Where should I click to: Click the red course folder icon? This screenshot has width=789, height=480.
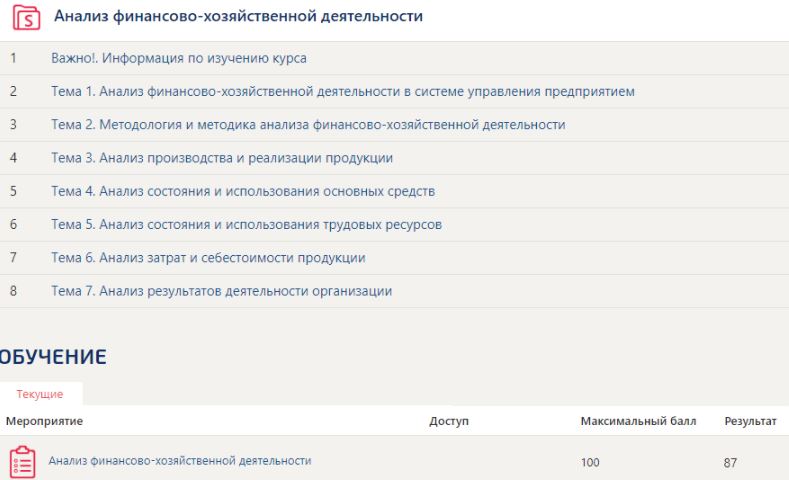[x=26, y=18]
